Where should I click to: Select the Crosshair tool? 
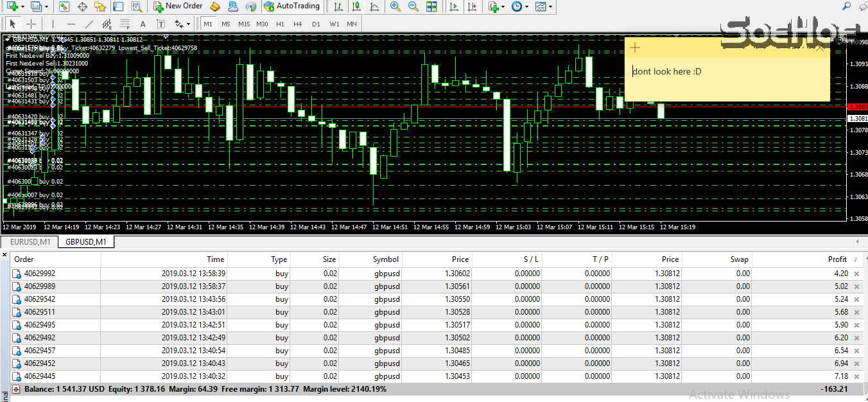pos(31,24)
